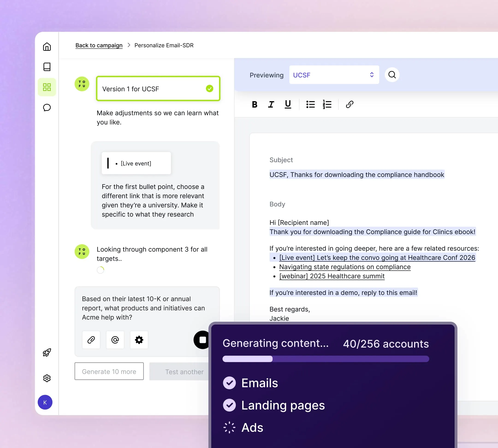Image resolution: width=498 pixels, height=448 pixels.
Task: Click the search magnifier beside UCSF
Action: tap(392, 75)
